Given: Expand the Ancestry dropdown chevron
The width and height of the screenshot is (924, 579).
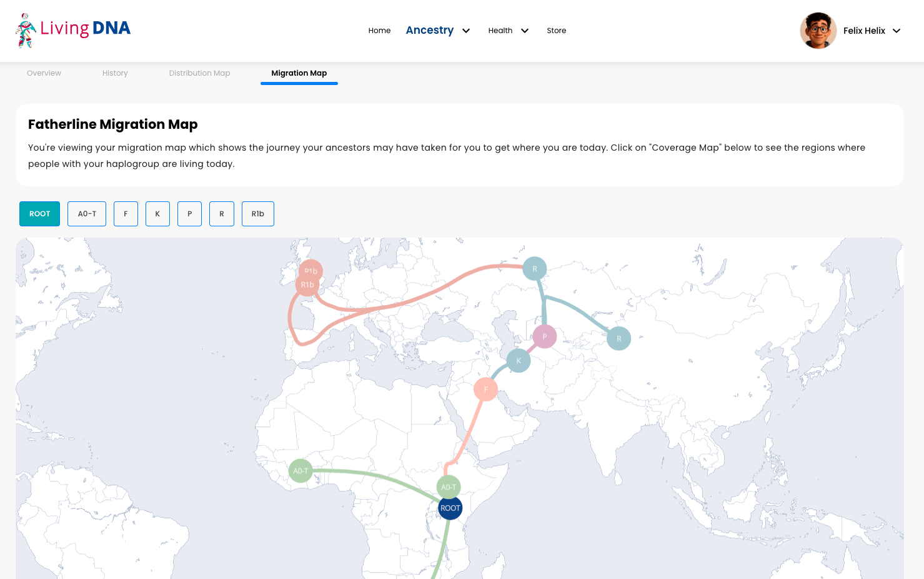Looking at the screenshot, I should [466, 31].
